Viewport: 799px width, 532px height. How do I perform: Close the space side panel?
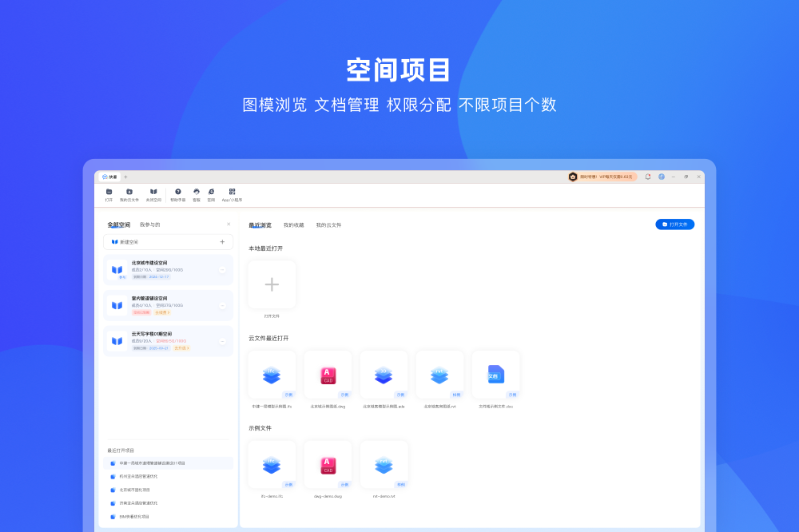pyautogui.click(x=229, y=224)
